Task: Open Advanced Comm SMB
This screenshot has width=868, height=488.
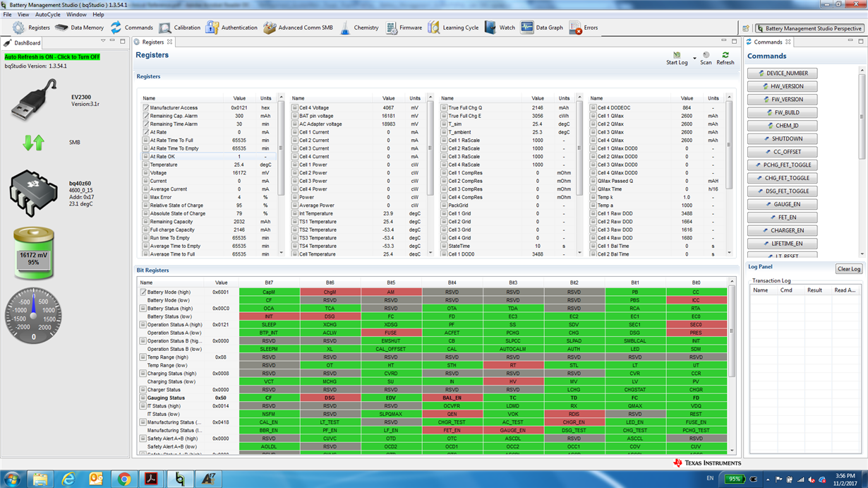Action: tap(298, 28)
